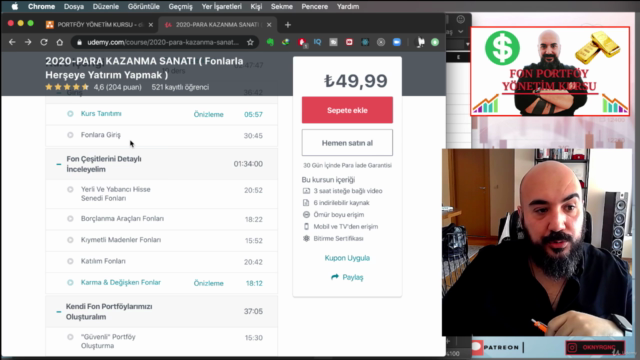Click the 521 kayıtlı öğrenci text
The image size is (640, 360).
click(180, 87)
